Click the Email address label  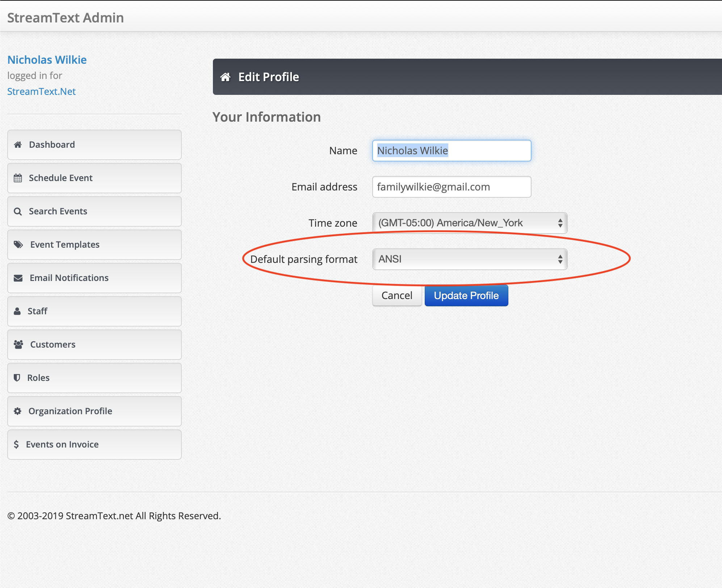pyautogui.click(x=324, y=187)
